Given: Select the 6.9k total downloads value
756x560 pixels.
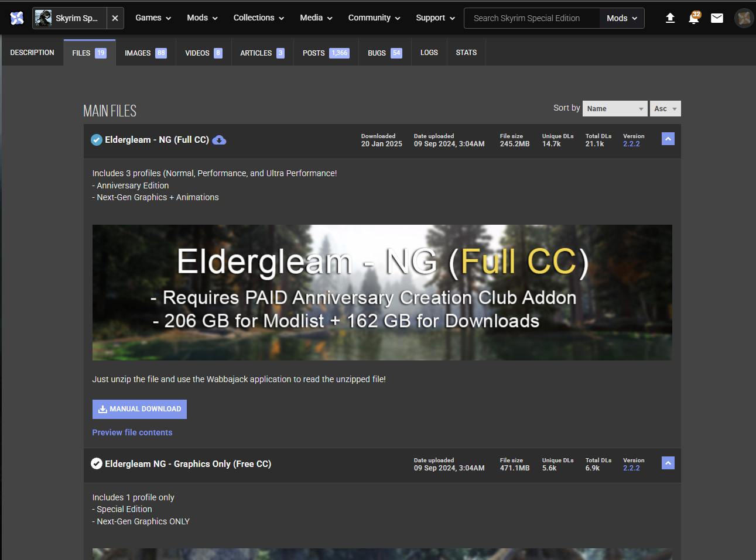Looking at the screenshot, I should (x=593, y=468).
